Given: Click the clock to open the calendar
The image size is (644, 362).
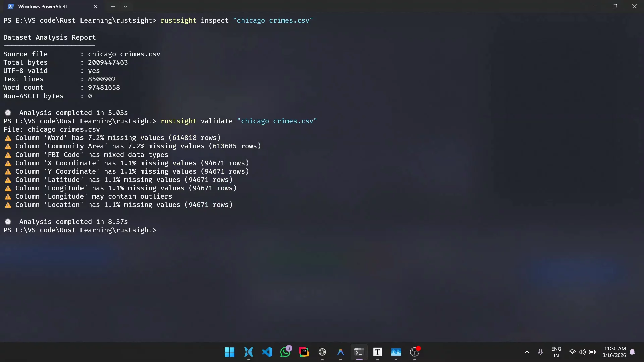Looking at the screenshot, I should (614, 352).
